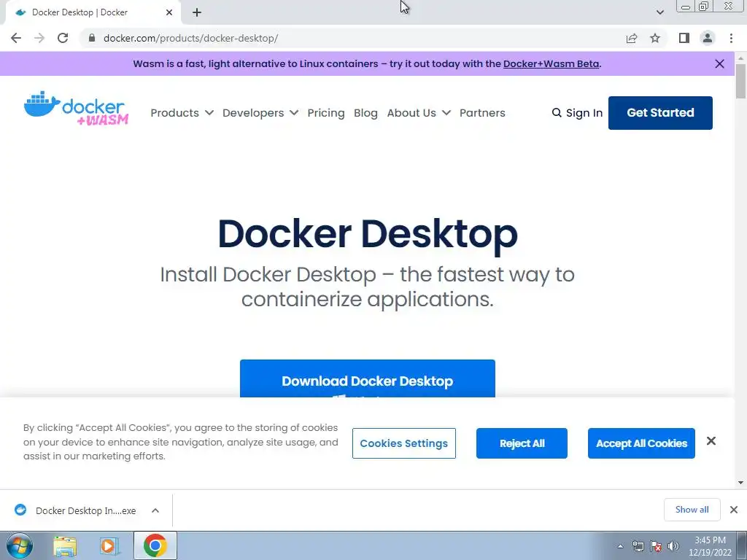Click the scrollbar down arrow
This screenshot has height=560, width=747.
point(740,483)
